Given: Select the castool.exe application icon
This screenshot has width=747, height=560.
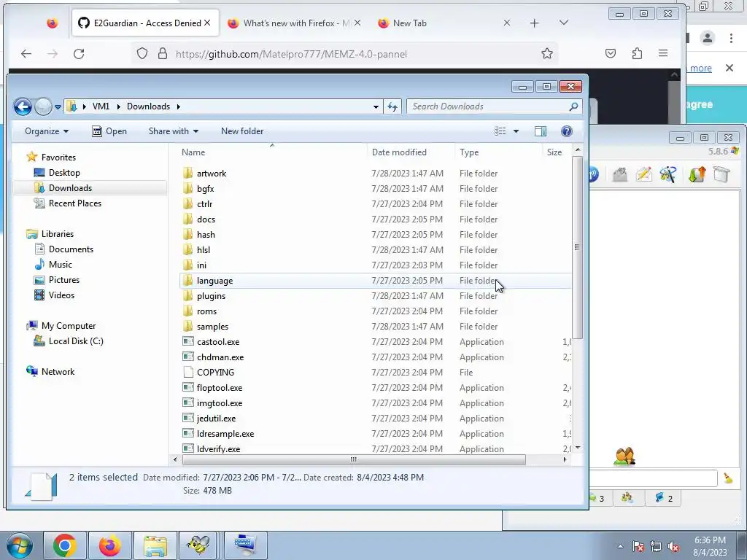Looking at the screenshot, I should coord(188,341).
